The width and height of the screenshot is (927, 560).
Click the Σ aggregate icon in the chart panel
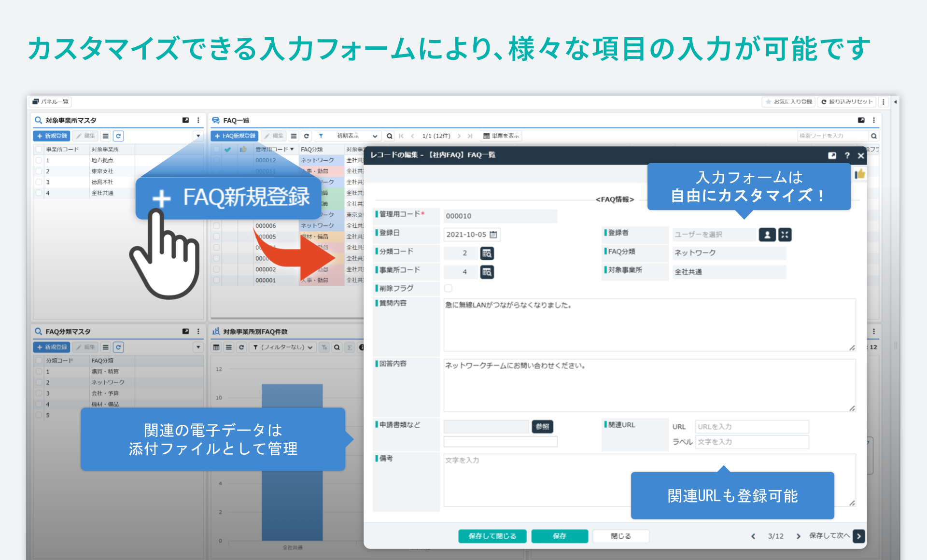tap(349, 347)
